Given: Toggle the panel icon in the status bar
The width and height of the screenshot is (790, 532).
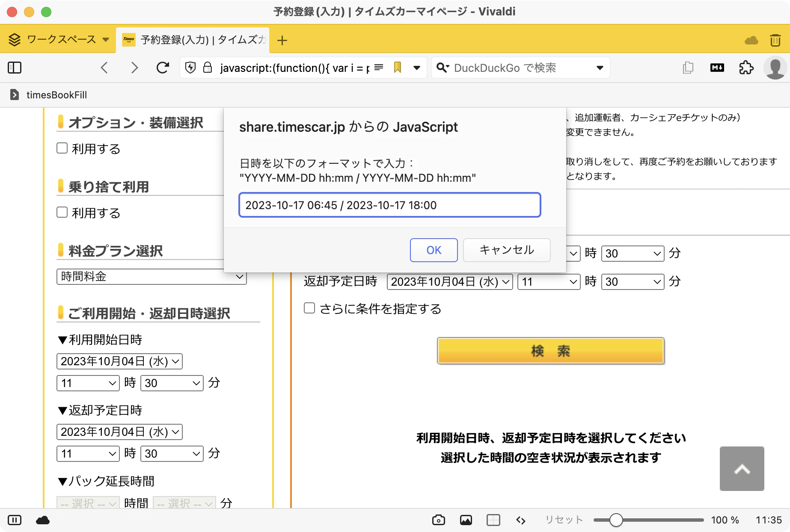Looking at the screenshot, I should coord(15,520).
